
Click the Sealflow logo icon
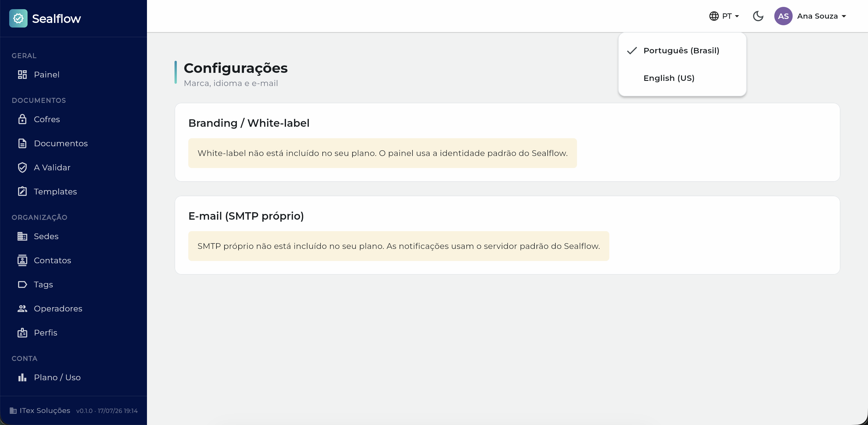point(18,18)
